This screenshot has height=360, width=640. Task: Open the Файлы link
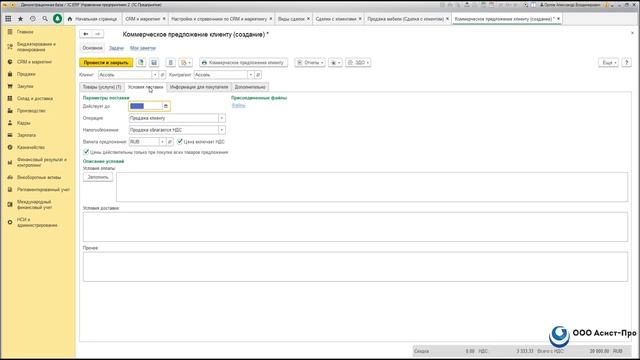click(238, 105)
